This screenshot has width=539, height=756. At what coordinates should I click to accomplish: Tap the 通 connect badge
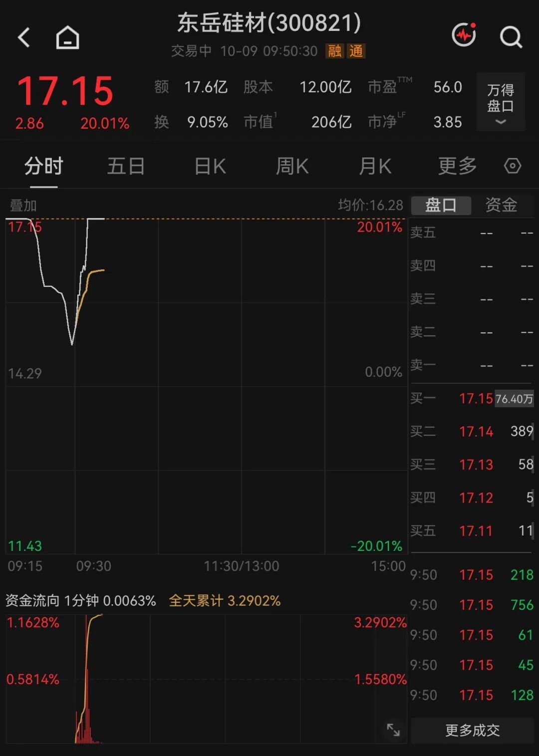point(356,51)
